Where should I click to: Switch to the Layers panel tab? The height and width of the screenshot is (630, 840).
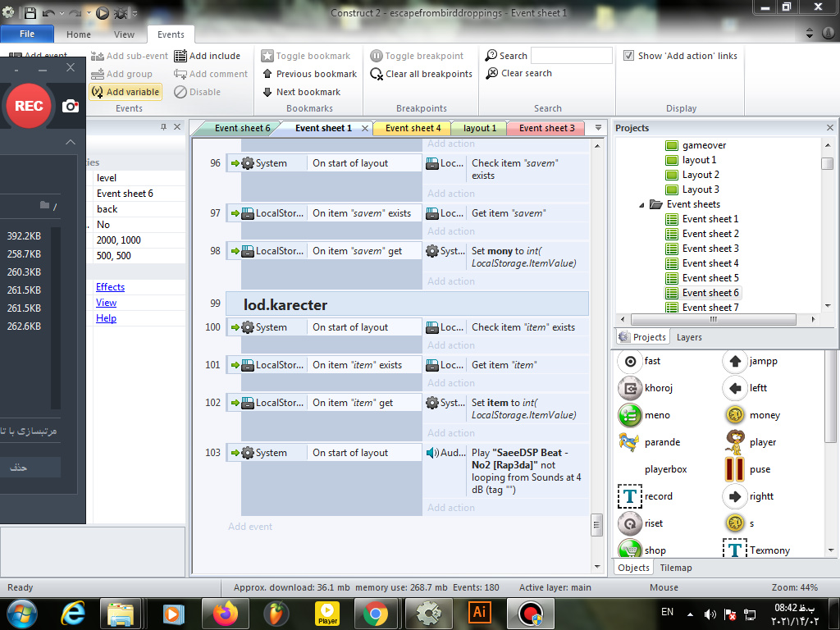[x=689, y=337]
